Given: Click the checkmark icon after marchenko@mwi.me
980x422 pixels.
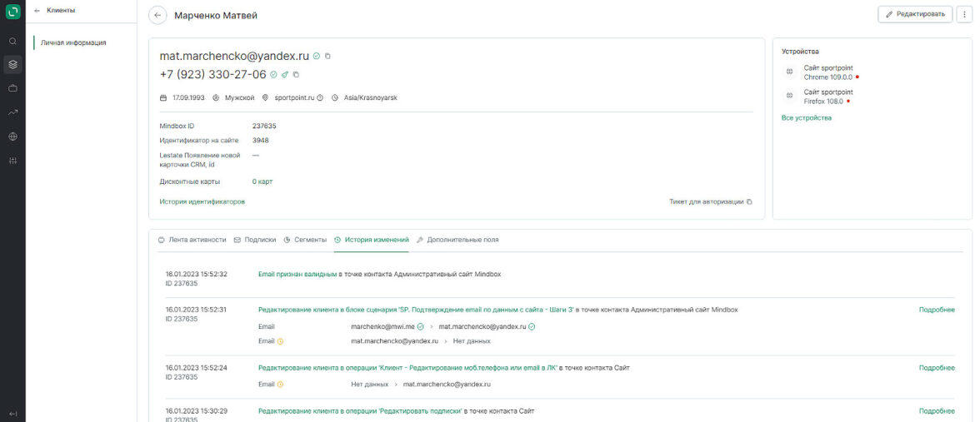Looking at the screenshot, I should [421, 326].
